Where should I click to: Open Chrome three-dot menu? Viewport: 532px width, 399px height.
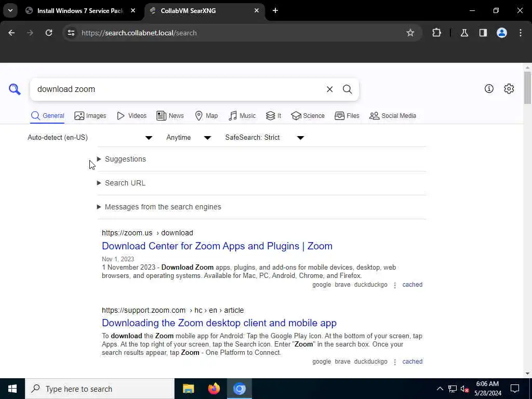point(521,33)
